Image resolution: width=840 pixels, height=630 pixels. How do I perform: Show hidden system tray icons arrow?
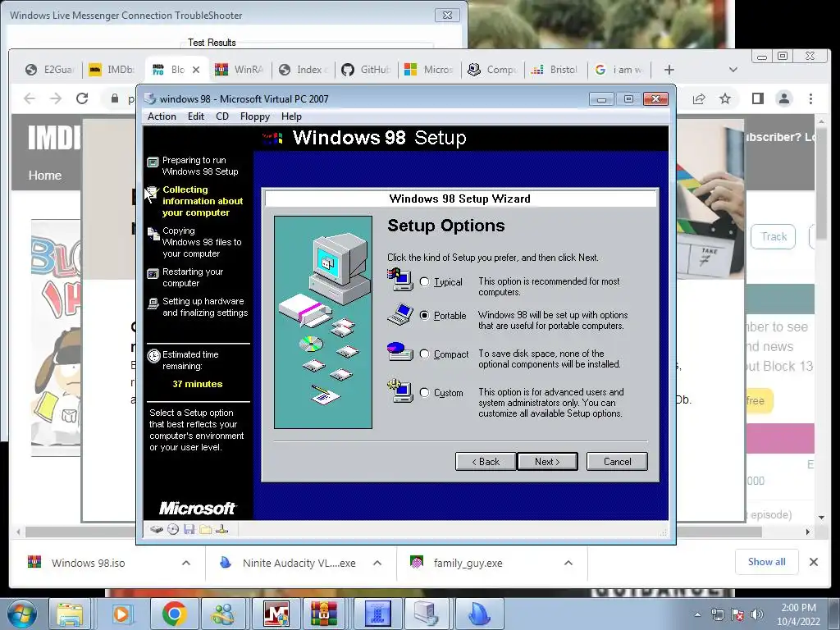[x=697, y=614]
